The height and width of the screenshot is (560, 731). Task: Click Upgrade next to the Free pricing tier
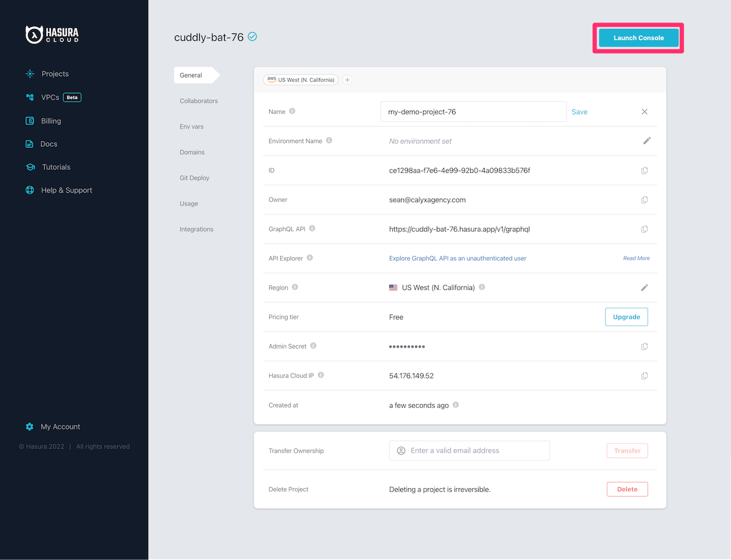pyautogui.click(x=626, y=316)
